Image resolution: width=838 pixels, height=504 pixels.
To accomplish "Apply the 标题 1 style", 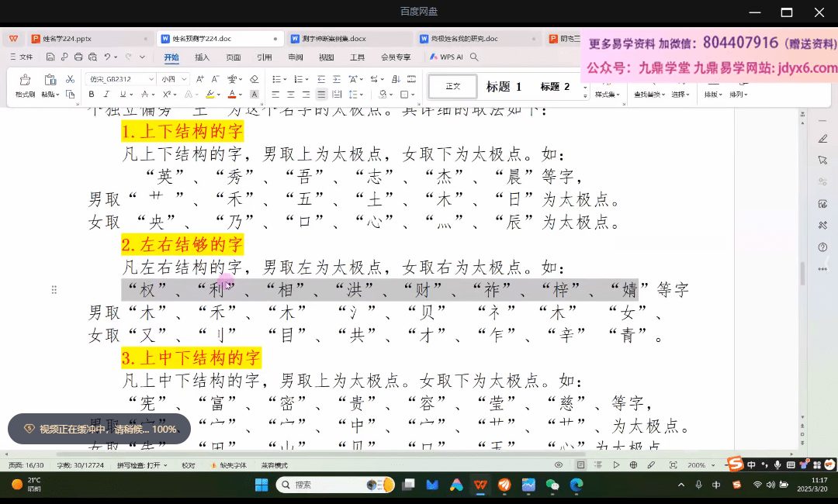I will click(504, 87).
